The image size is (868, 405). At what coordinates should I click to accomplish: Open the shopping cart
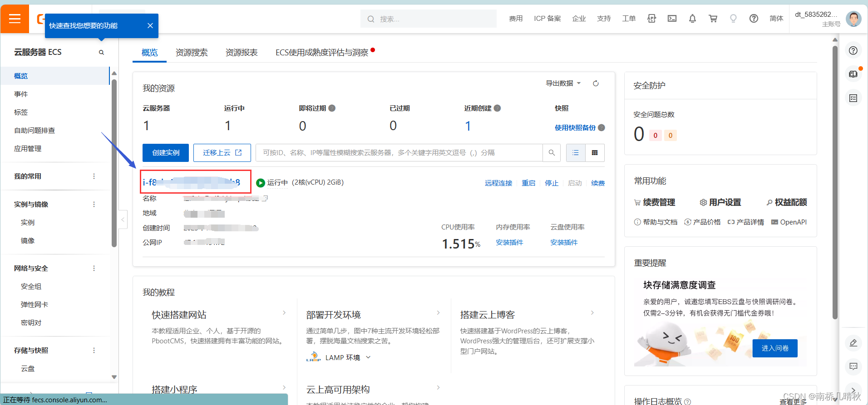coord(713,19)
